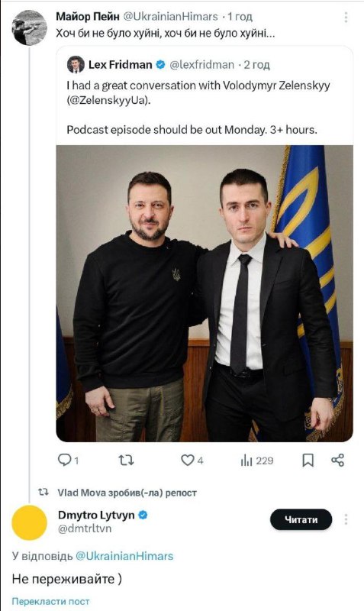Open Lex Fridman's small avatar
The height and width of the screenshot is (611, 364).
tap(76, 65)
